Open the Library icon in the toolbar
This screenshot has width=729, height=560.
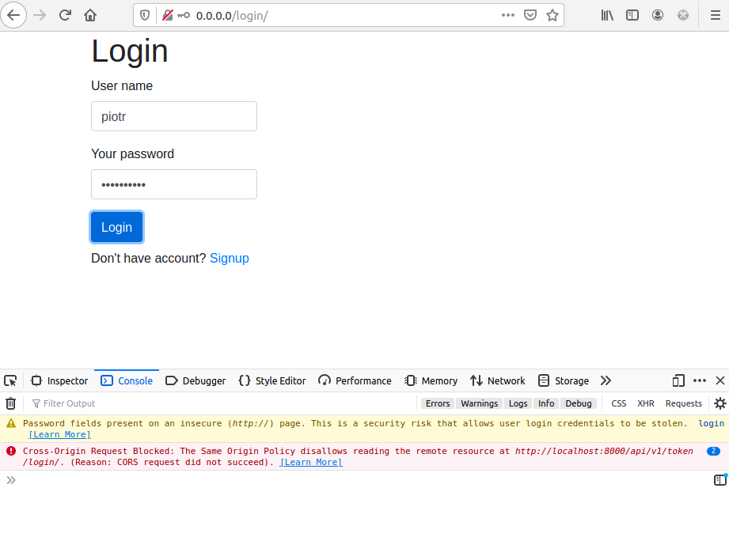pyautogui.click(x=607, y=15)
